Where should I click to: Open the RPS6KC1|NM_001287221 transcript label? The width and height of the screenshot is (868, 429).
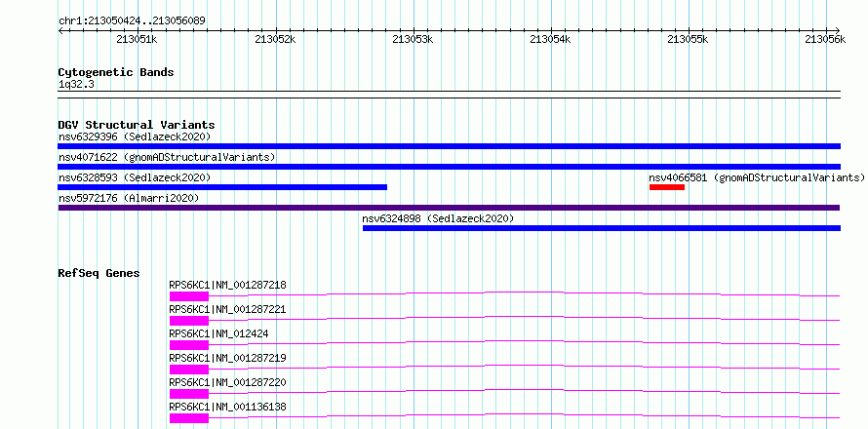pos(227,309)
